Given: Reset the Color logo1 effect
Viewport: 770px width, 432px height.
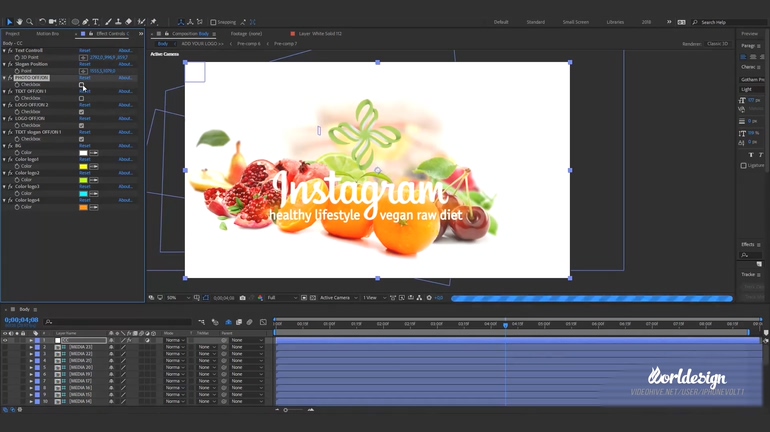Looking at the screenshot, I should 84,160.
